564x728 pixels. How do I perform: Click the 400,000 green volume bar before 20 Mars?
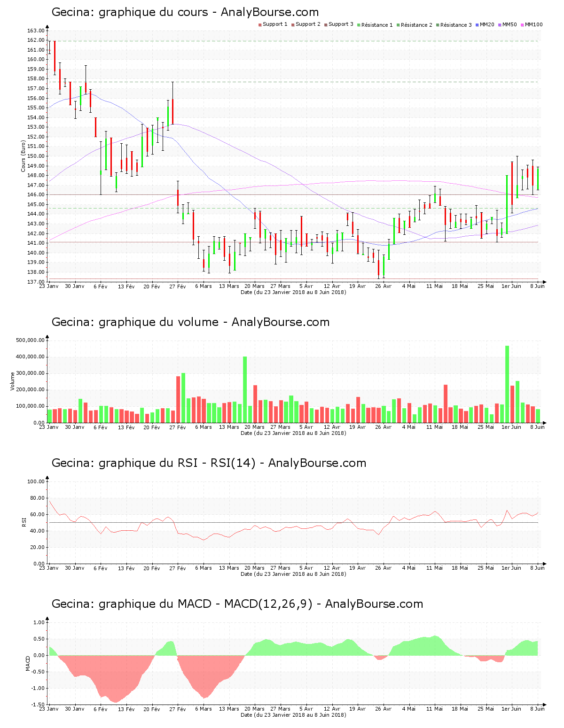click(245, 390)
